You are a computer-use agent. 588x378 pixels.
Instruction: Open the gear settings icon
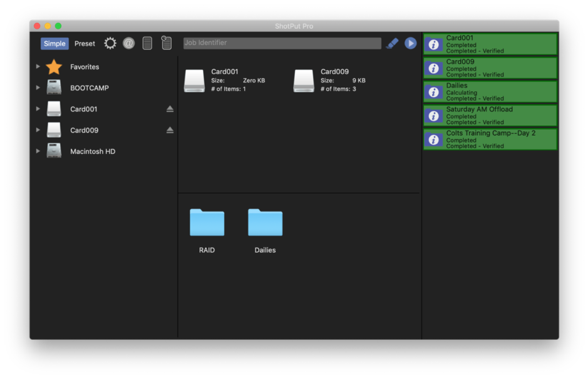pyautogui.click(x=110, y=43)
